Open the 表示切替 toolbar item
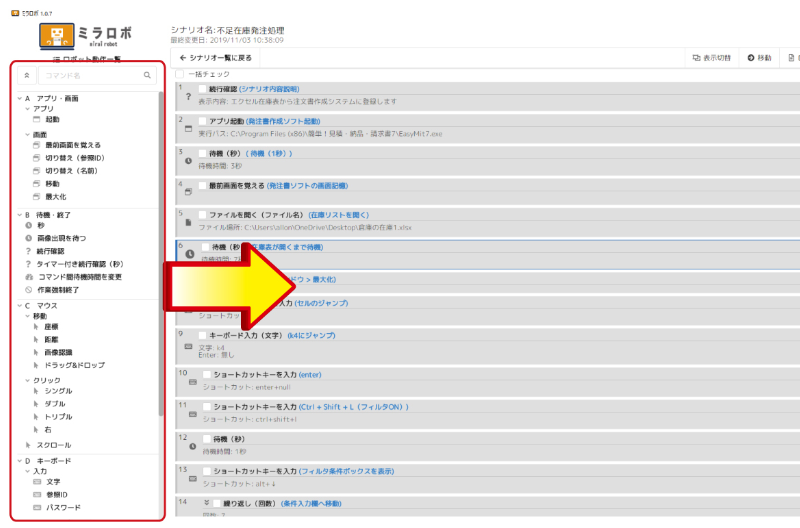Viewport: 800px width, 528px height. pos(710,58)
